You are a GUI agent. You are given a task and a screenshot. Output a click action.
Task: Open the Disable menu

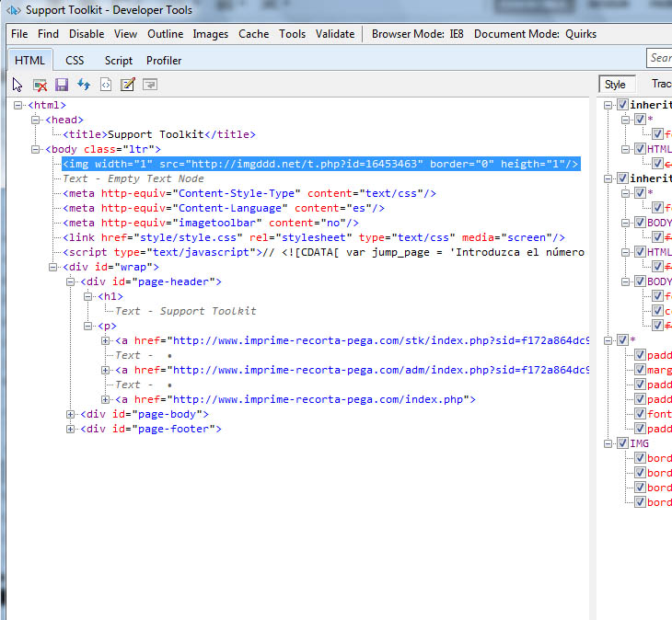pos(87,34)
